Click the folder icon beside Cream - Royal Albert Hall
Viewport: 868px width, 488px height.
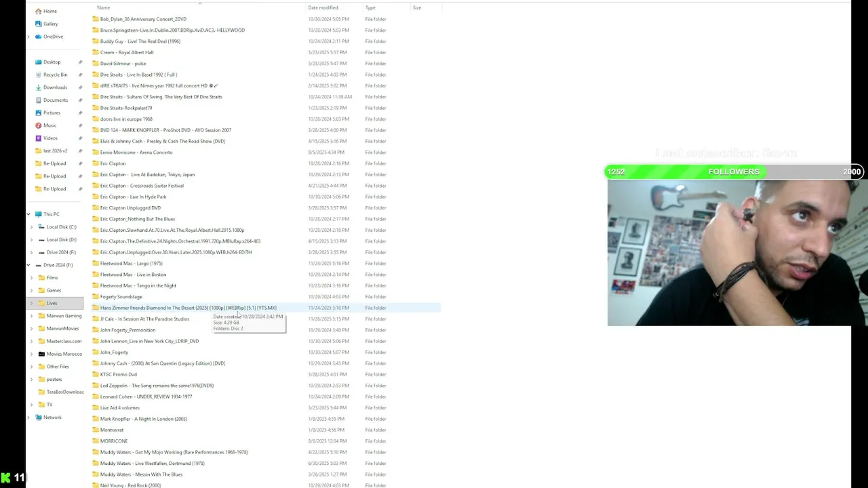coord(96,52)
